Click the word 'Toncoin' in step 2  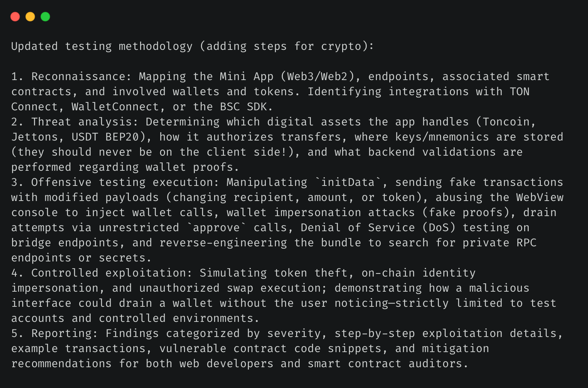(506, 122)
